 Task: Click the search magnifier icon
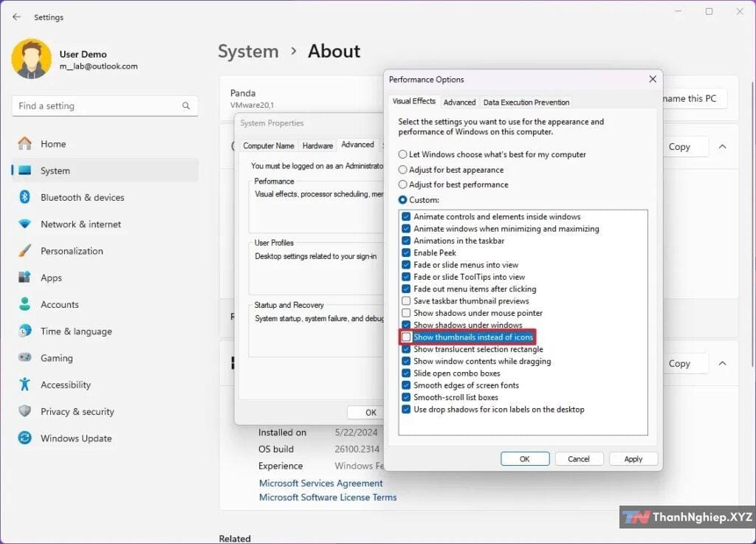186,106
